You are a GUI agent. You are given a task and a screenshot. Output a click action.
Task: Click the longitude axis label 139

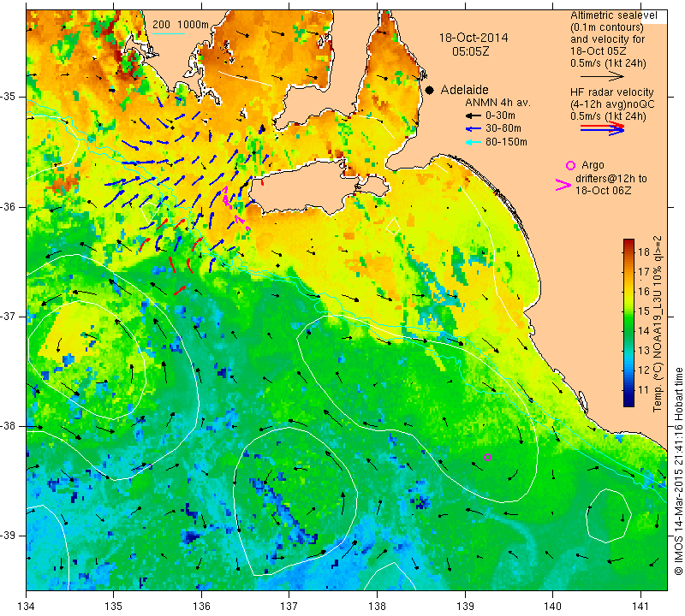pos(465,607)
